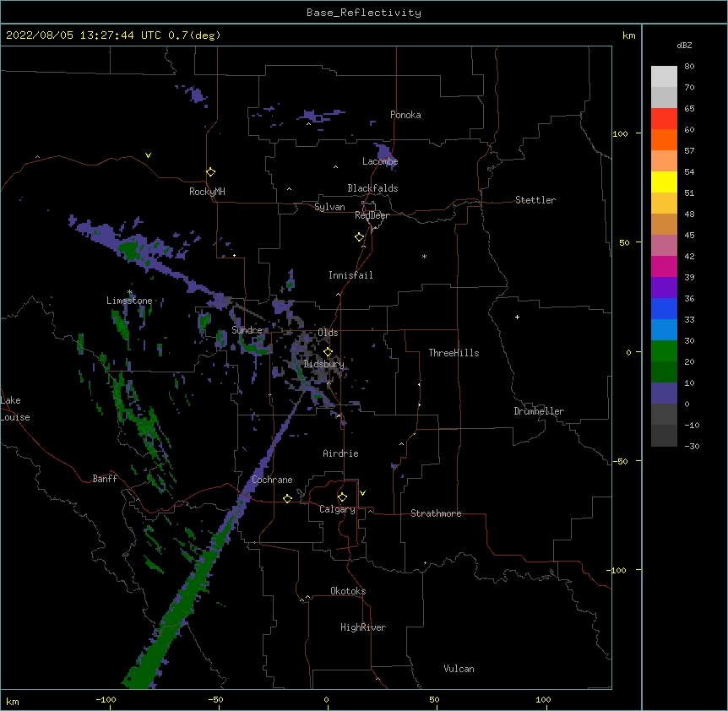This screenshot has width=728, height=711.
Task: Click the Olds city label
Action: (328, 333)
